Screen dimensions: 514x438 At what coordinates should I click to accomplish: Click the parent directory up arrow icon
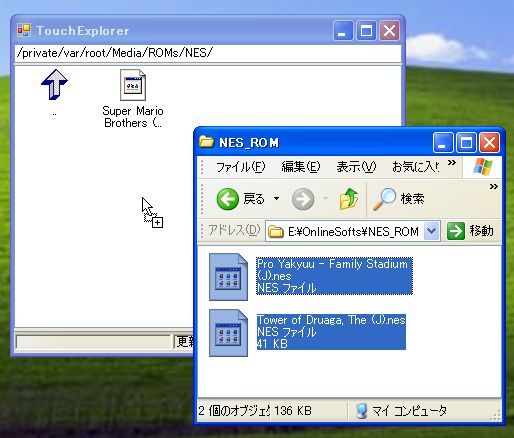[54, 84]
